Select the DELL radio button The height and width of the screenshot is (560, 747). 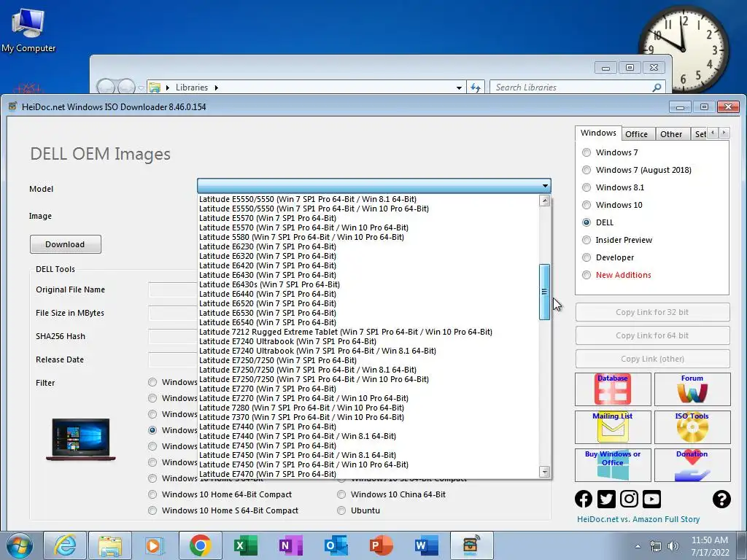(x=587, y=222)
